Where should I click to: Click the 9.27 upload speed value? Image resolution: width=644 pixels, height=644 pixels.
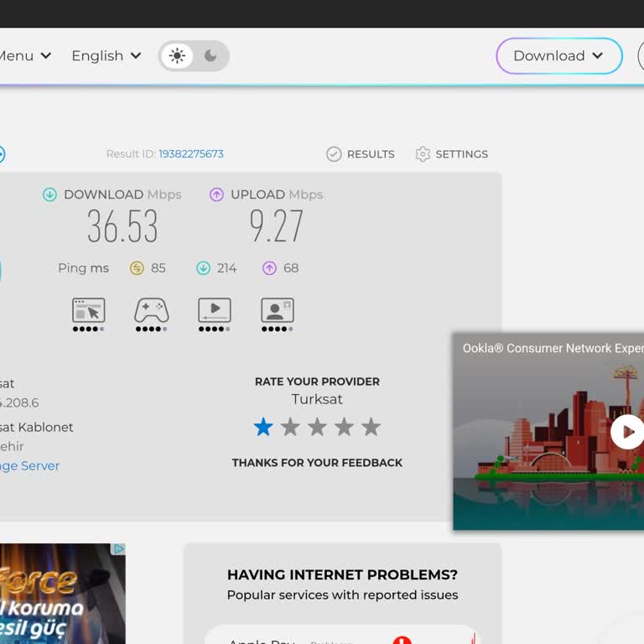click(277, 226)
